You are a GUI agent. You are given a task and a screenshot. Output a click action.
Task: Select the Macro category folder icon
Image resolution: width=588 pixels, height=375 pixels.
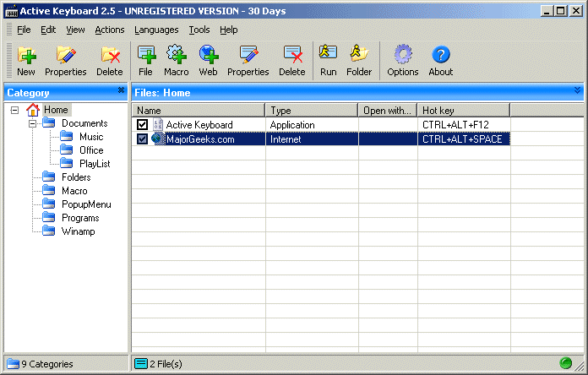49,190
